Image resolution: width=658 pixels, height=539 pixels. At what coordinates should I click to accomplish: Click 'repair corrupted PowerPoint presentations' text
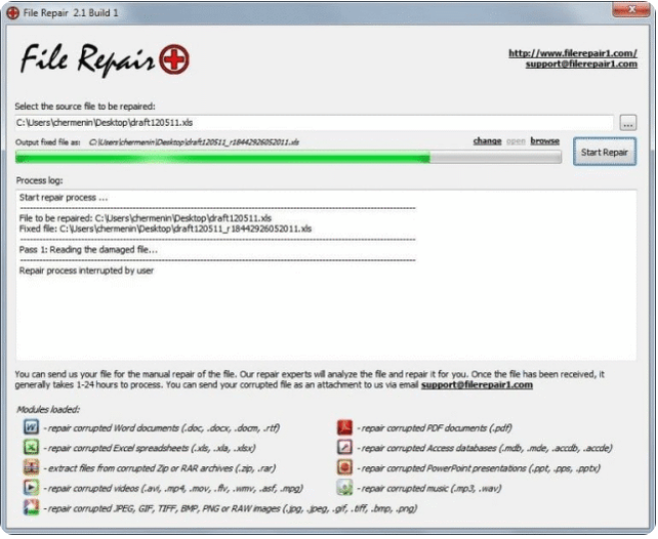coord(480,468)
